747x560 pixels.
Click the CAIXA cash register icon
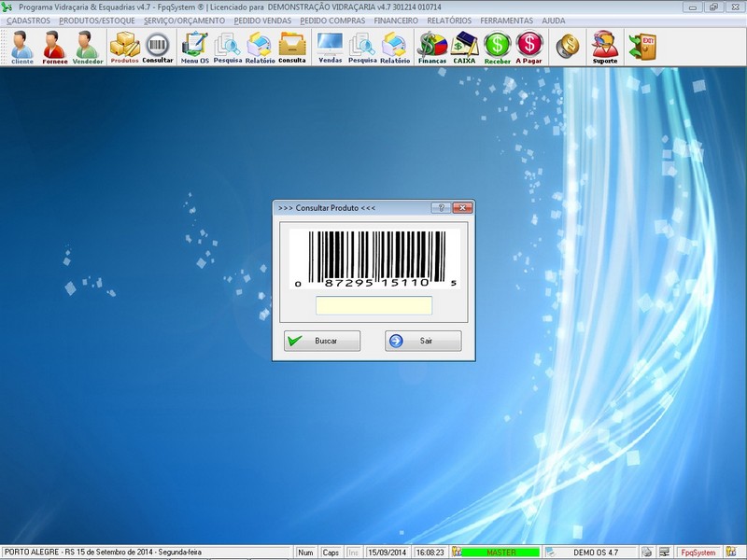(x=464, y=46)
